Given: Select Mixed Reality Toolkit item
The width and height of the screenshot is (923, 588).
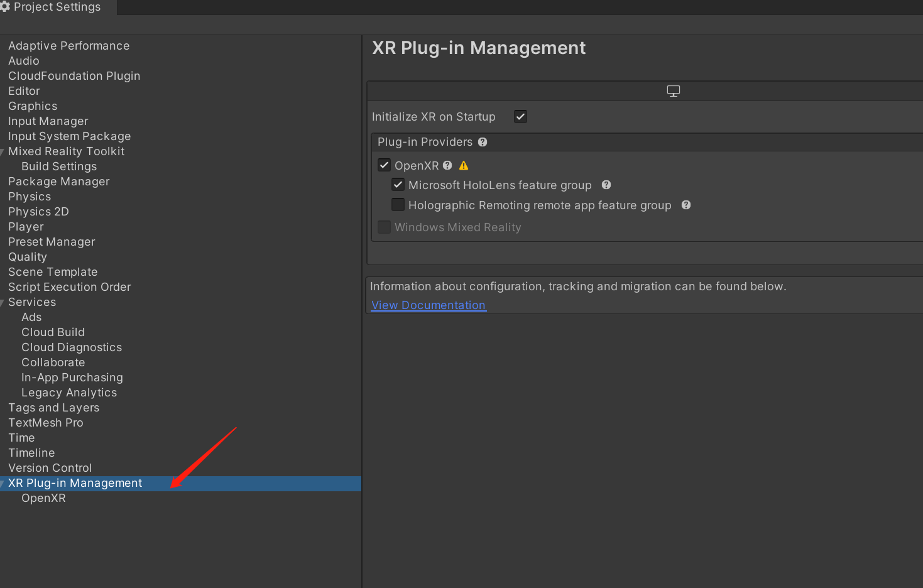Looking at the screenshot, I should point(67,151).
